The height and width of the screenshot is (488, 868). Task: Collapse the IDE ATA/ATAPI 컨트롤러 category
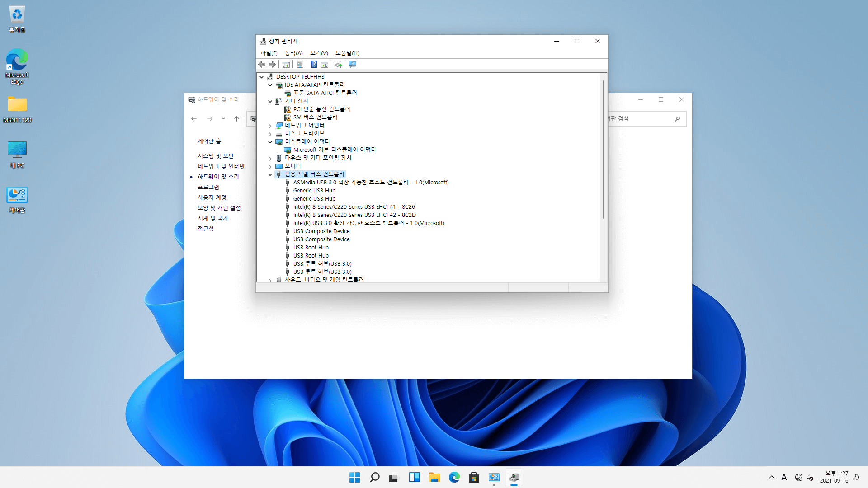point(270,85)
